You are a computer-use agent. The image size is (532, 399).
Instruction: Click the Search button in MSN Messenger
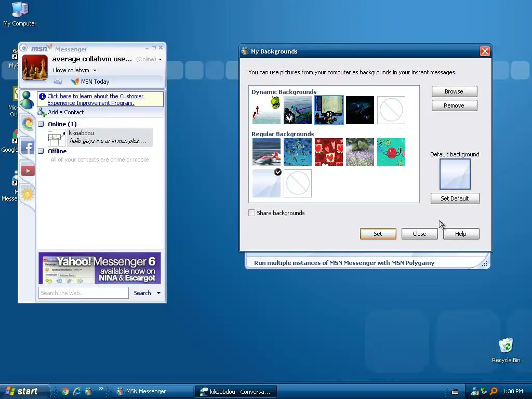(x=142, y=293)
